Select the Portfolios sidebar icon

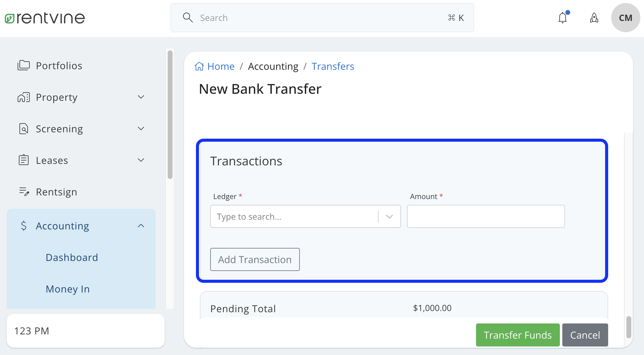click(24, 65)
